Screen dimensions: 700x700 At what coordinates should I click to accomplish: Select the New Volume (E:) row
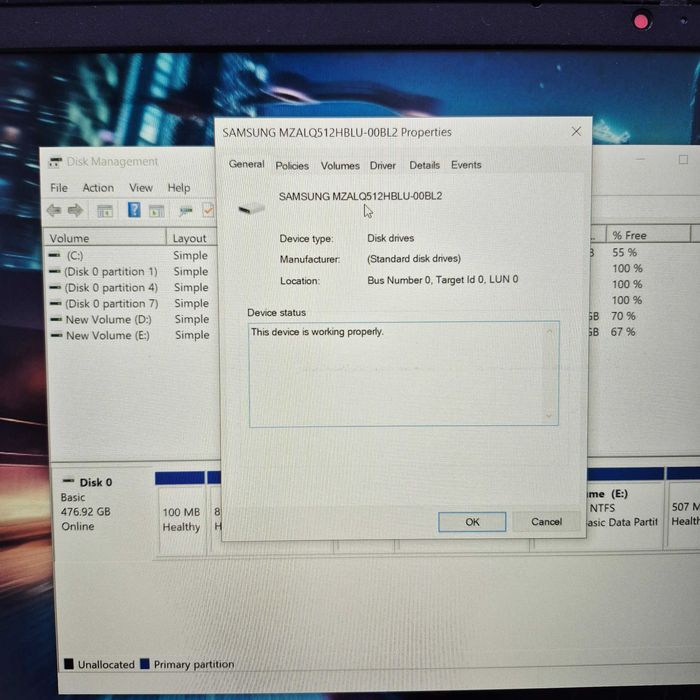133,335
